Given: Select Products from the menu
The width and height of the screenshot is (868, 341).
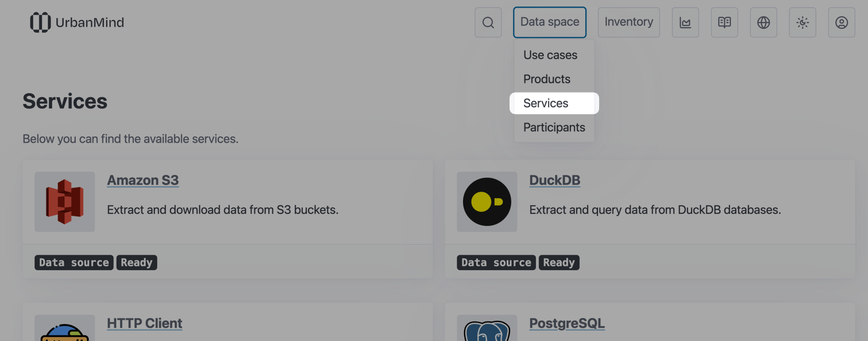Looking at the screenshot, I should [547, 79].
